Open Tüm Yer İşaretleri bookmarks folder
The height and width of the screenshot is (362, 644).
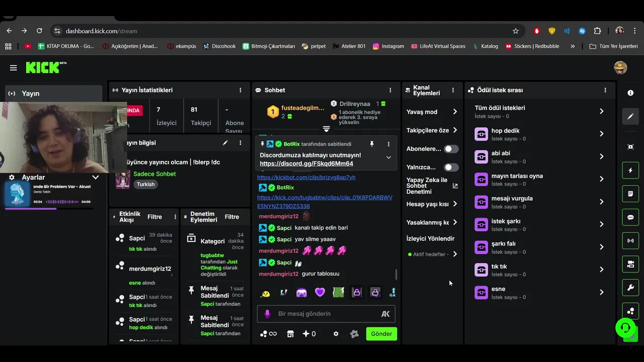point(613,46)
